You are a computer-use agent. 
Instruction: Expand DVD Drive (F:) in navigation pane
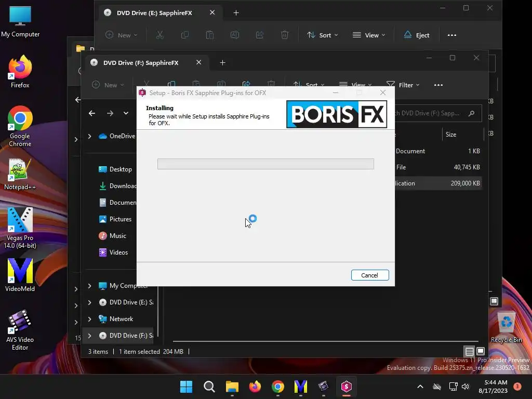[89, 336]
